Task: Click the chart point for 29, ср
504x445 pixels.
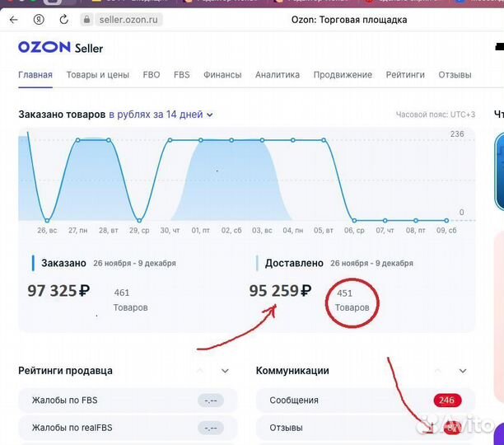Action: pyautogui.click(x=139, y=221)
